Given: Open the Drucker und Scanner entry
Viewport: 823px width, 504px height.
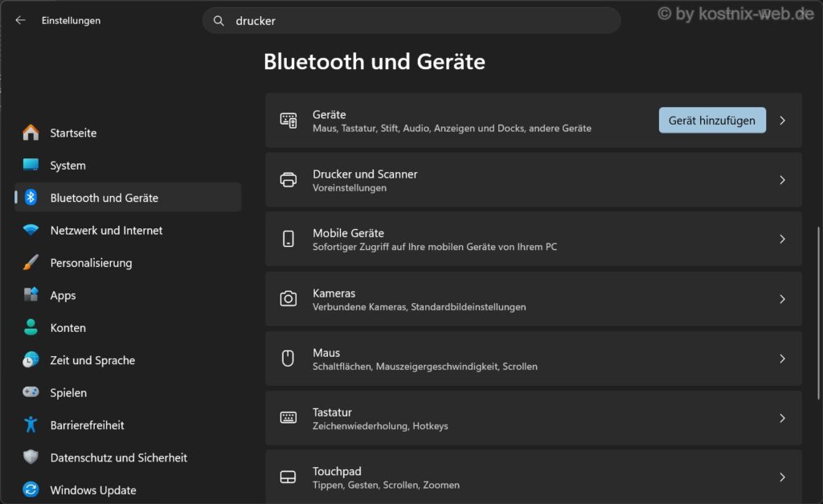Looking at the screenshot, I should 534,180.
